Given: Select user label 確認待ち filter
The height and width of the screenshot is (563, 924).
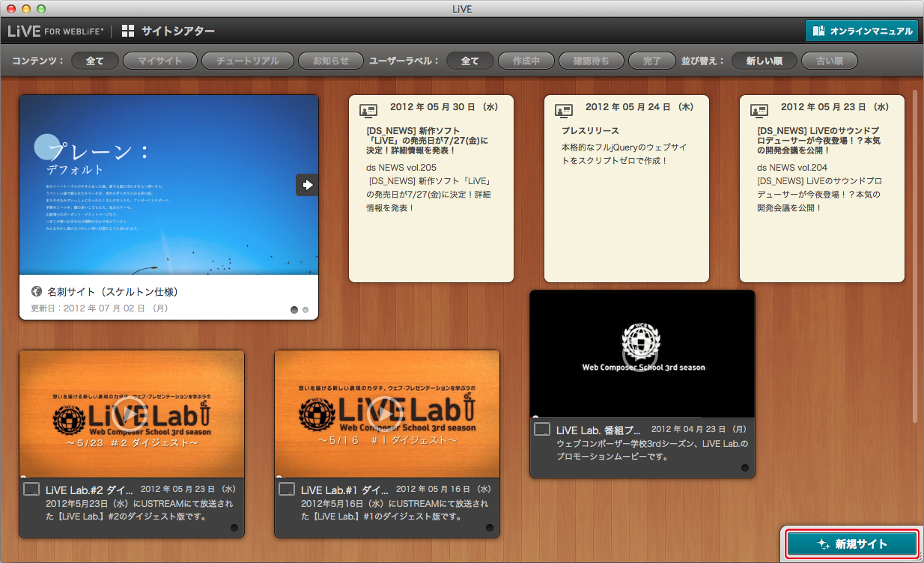Looking at the screenshot, I should coord(592,61).
